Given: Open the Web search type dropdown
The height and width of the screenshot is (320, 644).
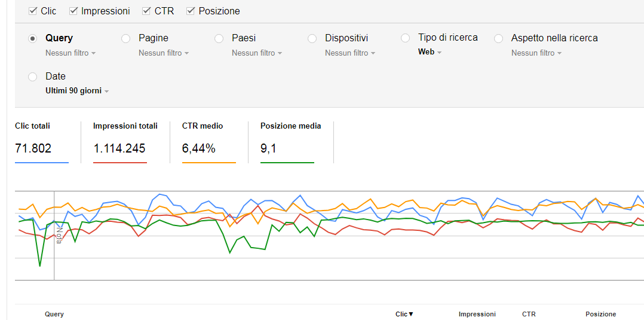Looking at the screenshot, I should click(430, 52).
